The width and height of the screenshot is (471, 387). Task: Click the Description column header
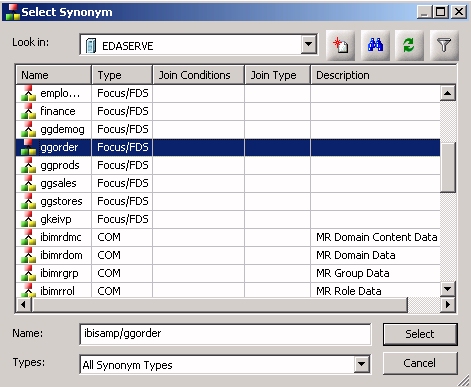383,75
